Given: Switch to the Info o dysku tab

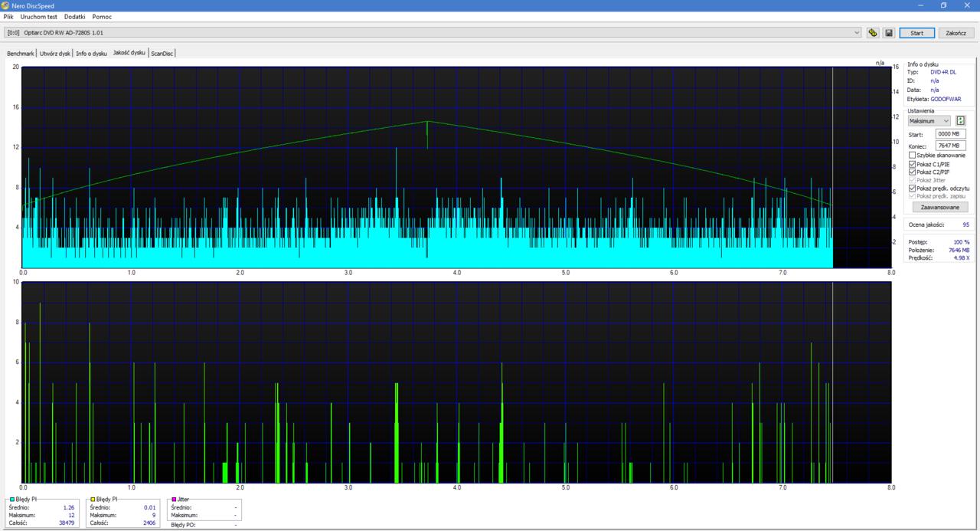Looking at the screenshot, I should [91, 54].
